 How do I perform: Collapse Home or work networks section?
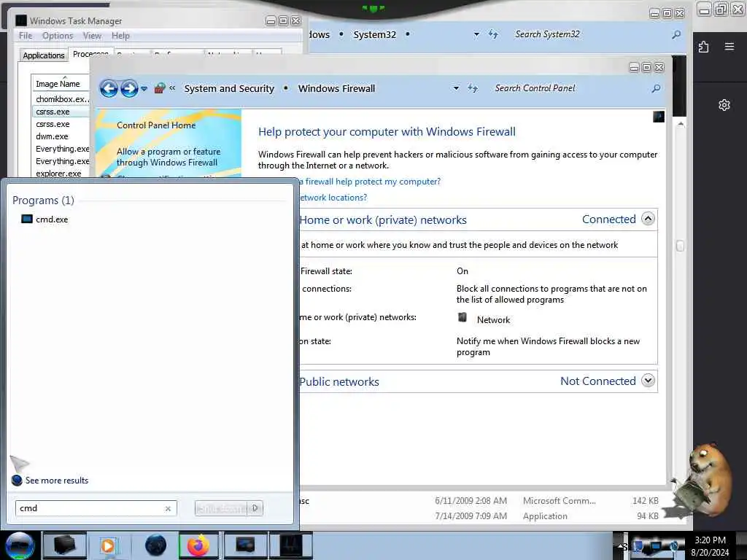[x=648, y=219]
